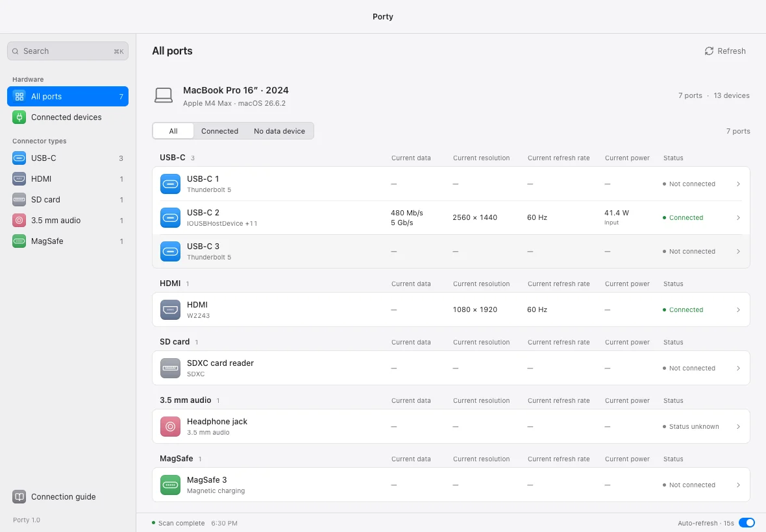The width and height of the screenshot is (766, 532).
Task: Click the 1080 × 1920 resolution value
Action: tap(475, 310)
